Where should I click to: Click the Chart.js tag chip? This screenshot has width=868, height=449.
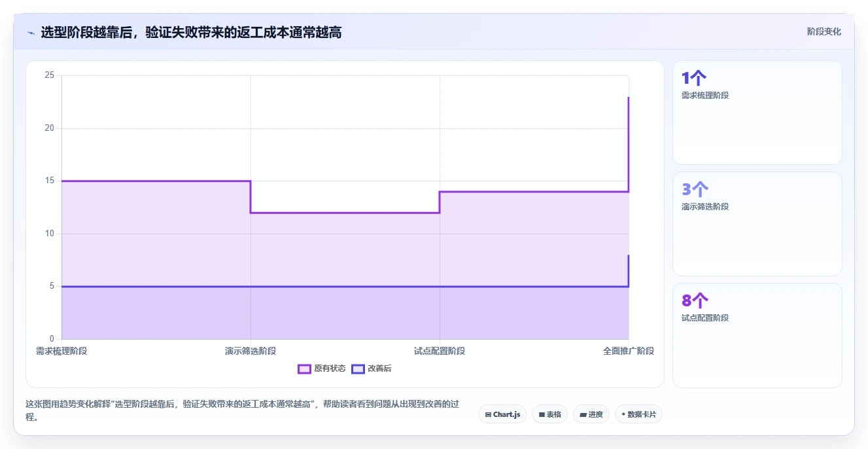click(502, 414)
